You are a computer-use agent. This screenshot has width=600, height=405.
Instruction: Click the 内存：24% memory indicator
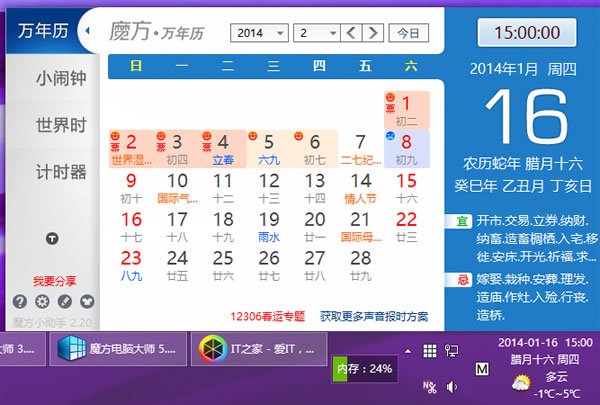tap(364, 369)
